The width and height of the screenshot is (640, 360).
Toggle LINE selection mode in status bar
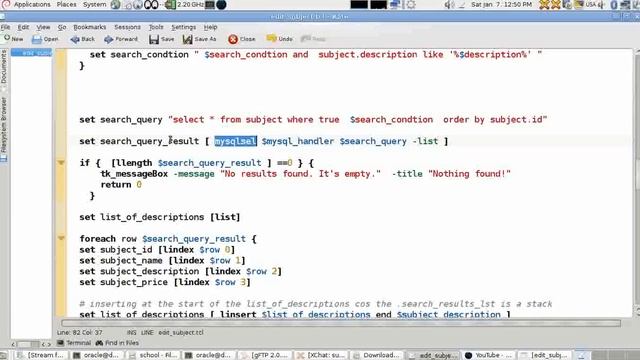pos(147,333)
